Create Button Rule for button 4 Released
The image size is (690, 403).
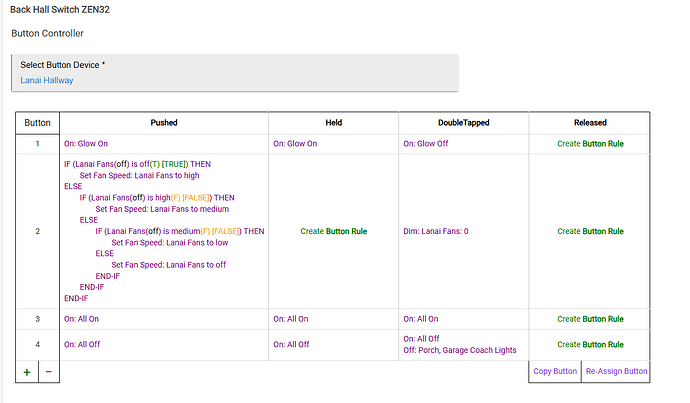(590, 344)
